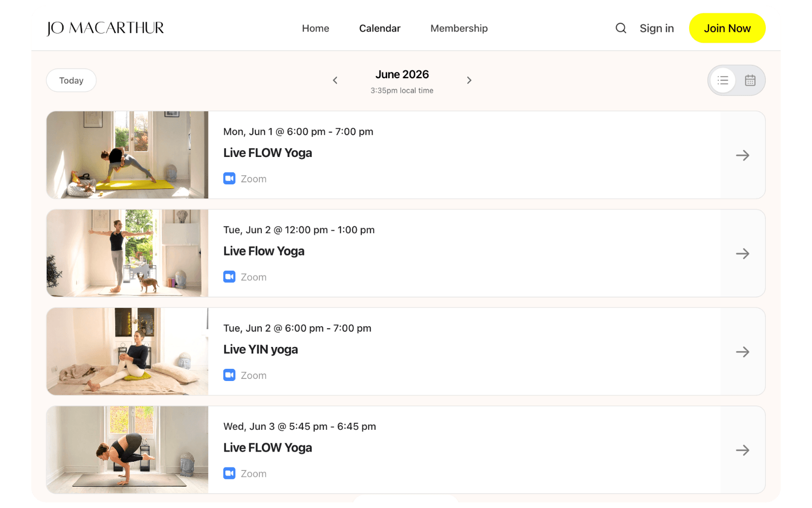Viewport: 812px width, 508px height.
Task: Switch to calendar grid view icon
Action: (x=750, y=80)
